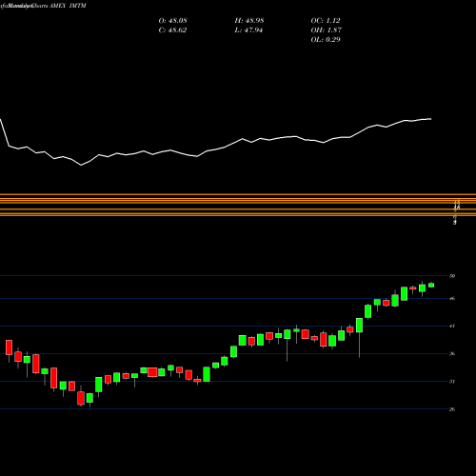476x476 pixels.
Task: Click the 31 price axis label
Action: point(452,382)
